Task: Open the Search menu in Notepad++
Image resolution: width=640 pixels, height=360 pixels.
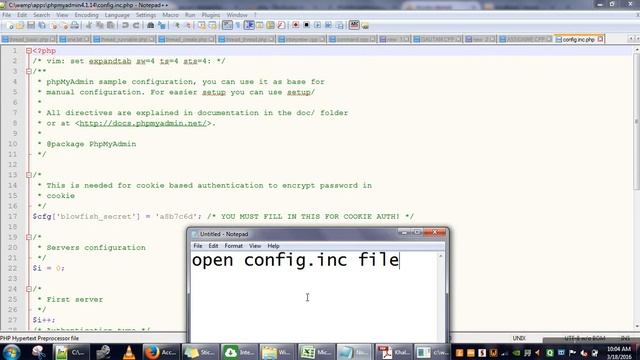Action: [x=41, y=15]
